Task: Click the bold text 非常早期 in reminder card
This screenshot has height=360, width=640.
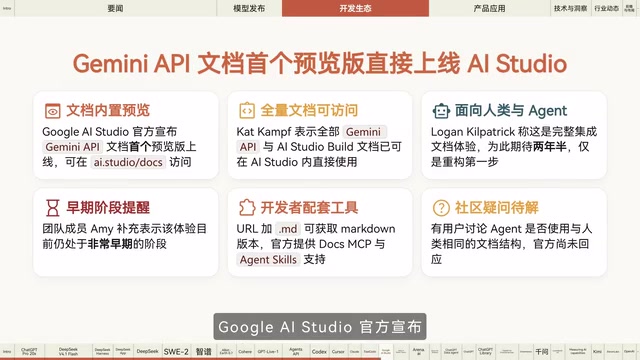Action: 110,244
